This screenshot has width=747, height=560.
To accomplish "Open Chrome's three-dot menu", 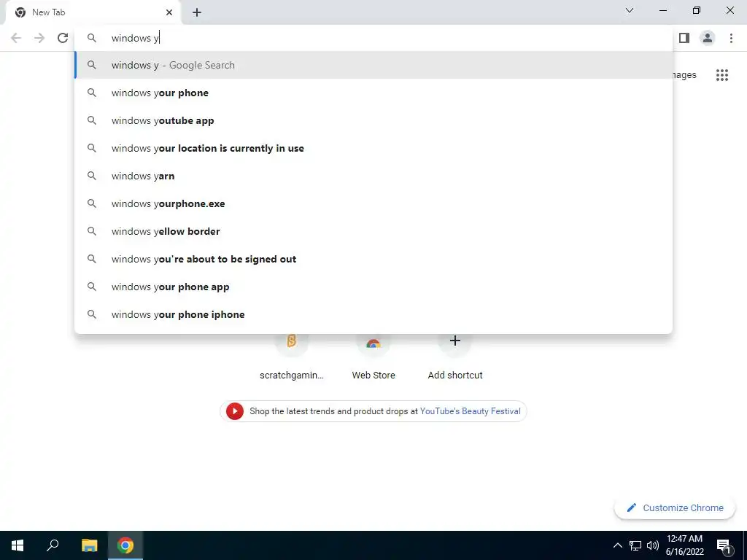I will click(731, 38).
